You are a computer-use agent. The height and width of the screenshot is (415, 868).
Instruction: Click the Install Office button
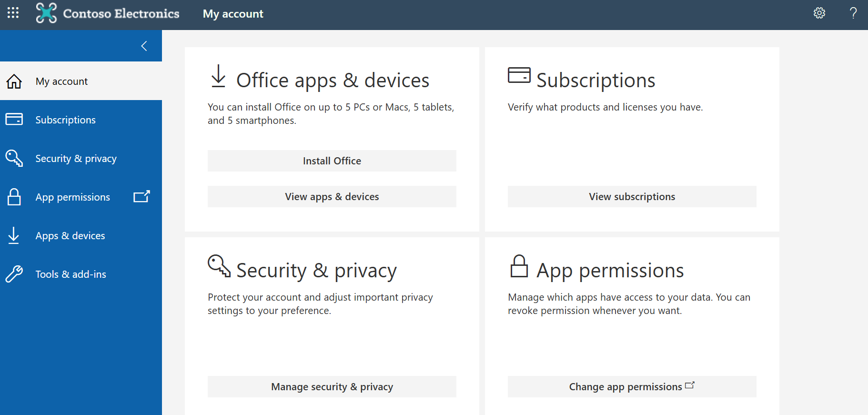point(332,161)
